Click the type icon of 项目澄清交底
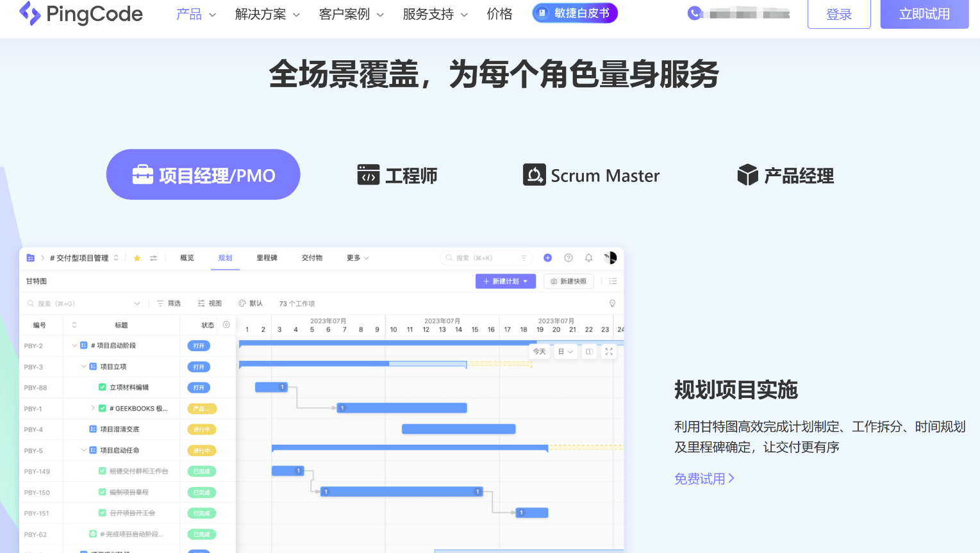980x553 pixels. 93,429
